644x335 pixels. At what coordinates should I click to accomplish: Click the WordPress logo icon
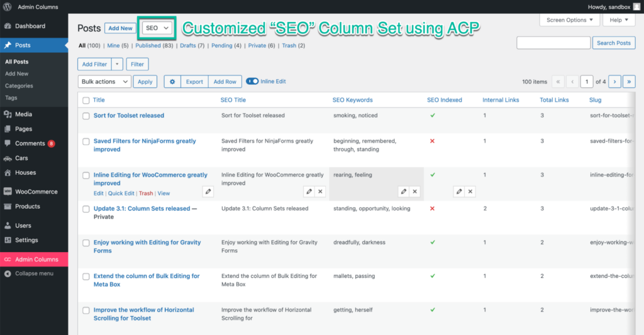(x=8, y=6)
